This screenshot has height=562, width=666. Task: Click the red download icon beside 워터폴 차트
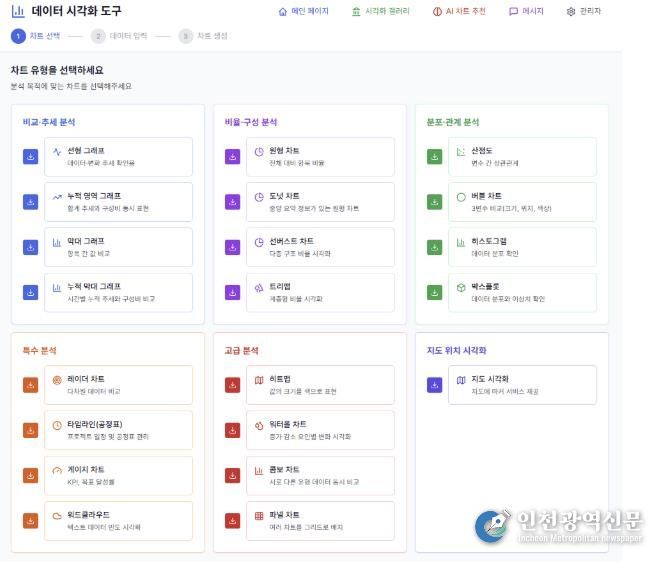click(232, 430)
